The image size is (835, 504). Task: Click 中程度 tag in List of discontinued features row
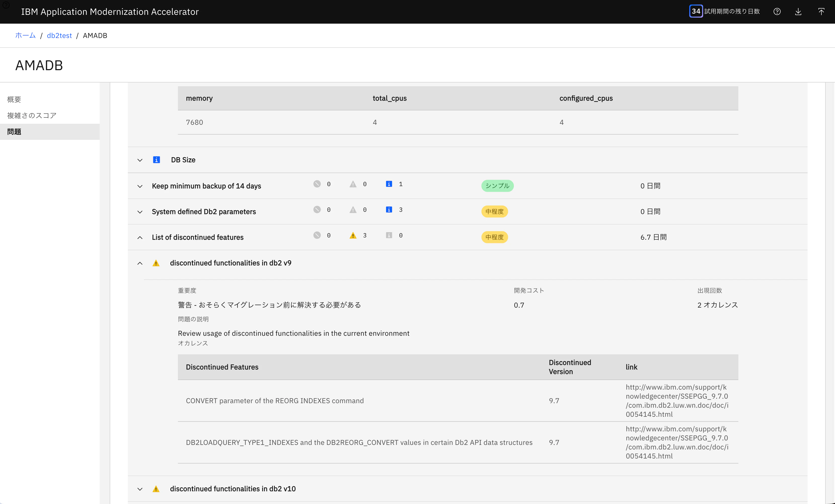click(x=495, y=237)
